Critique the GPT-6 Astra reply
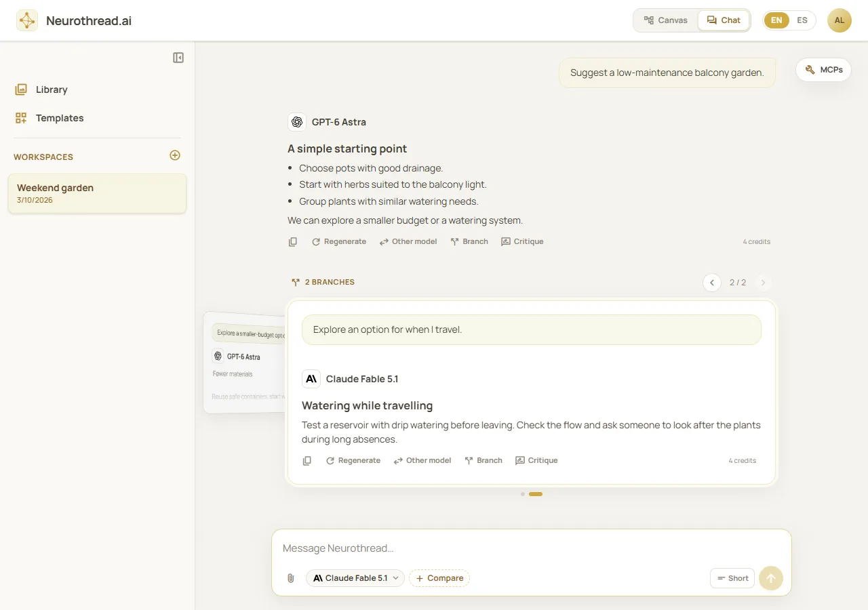Screen dimensions: 868x610 tap(522, 242)
